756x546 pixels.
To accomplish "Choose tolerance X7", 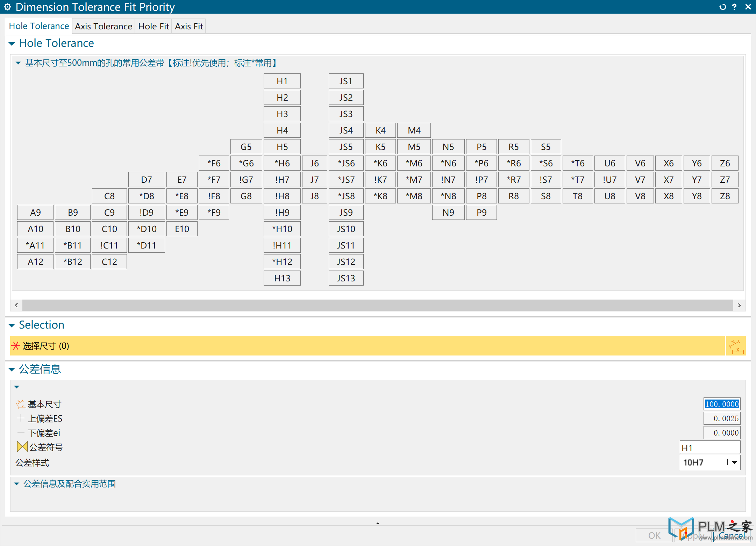I will [x=668, y=180].
